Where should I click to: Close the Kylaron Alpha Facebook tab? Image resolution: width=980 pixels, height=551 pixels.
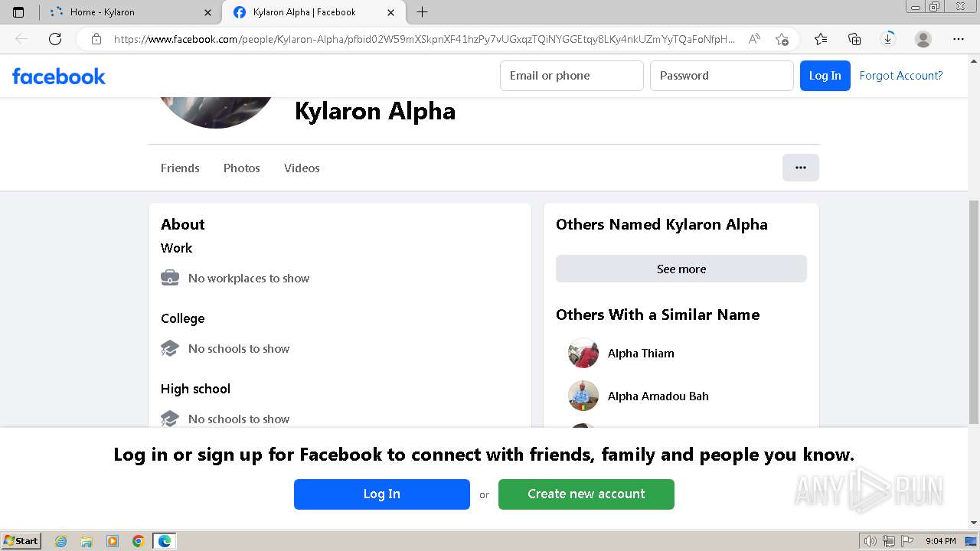pyautogui.click(x=390, y=12)
